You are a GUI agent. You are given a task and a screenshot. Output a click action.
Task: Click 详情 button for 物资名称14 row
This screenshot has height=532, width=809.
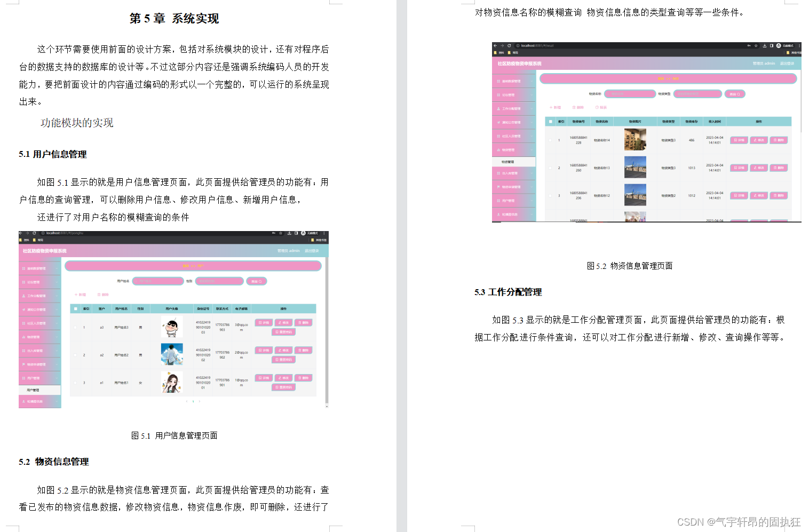[739, 140]
